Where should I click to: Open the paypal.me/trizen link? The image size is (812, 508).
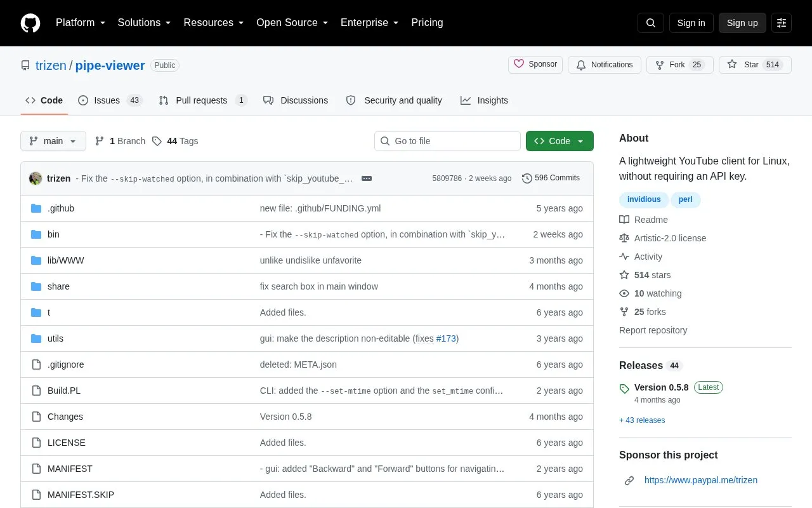701,481
